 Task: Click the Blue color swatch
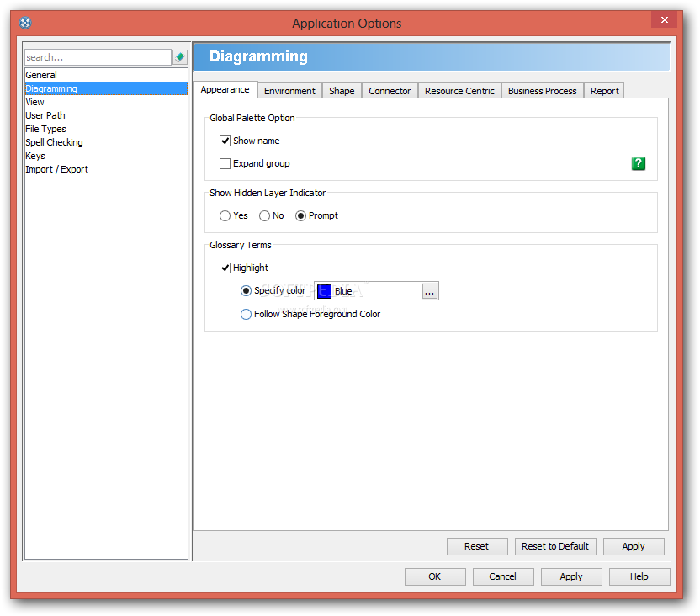324,291
